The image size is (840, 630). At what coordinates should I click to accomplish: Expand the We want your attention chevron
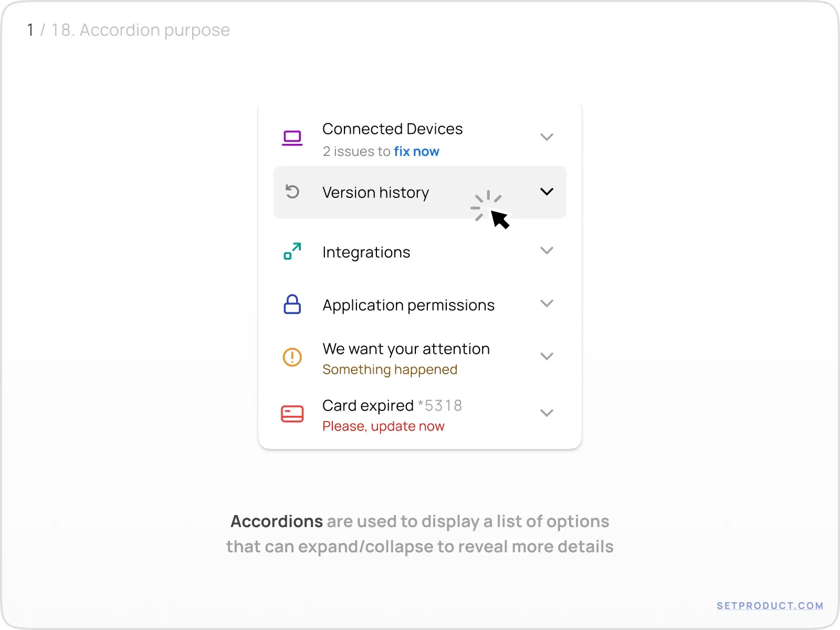[x=547, y=356]
